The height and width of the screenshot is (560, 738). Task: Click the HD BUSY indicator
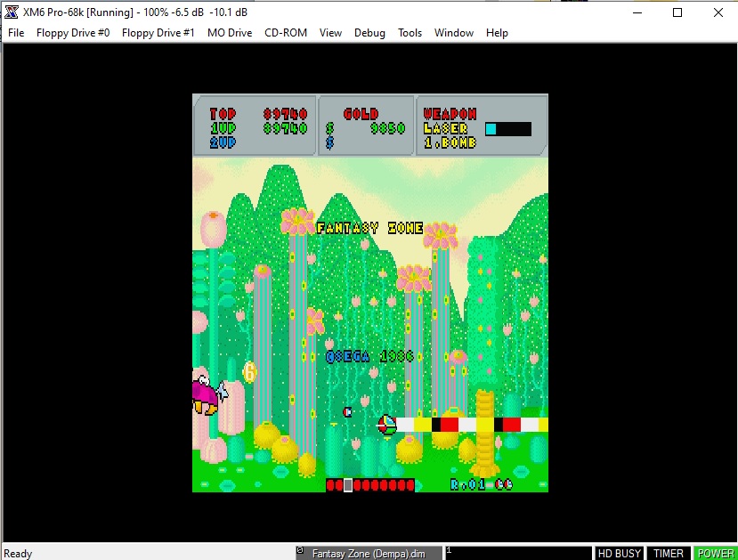(619, 553)
